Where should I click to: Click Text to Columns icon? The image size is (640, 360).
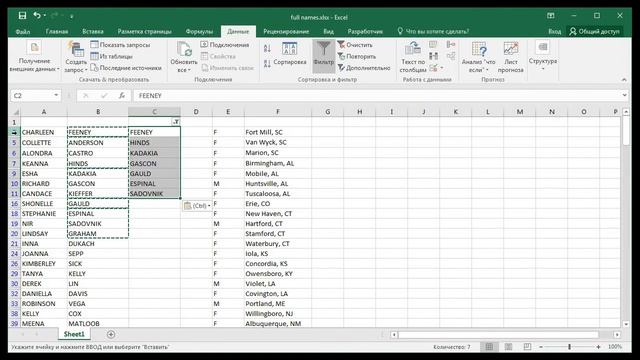[x=413, y=49]
